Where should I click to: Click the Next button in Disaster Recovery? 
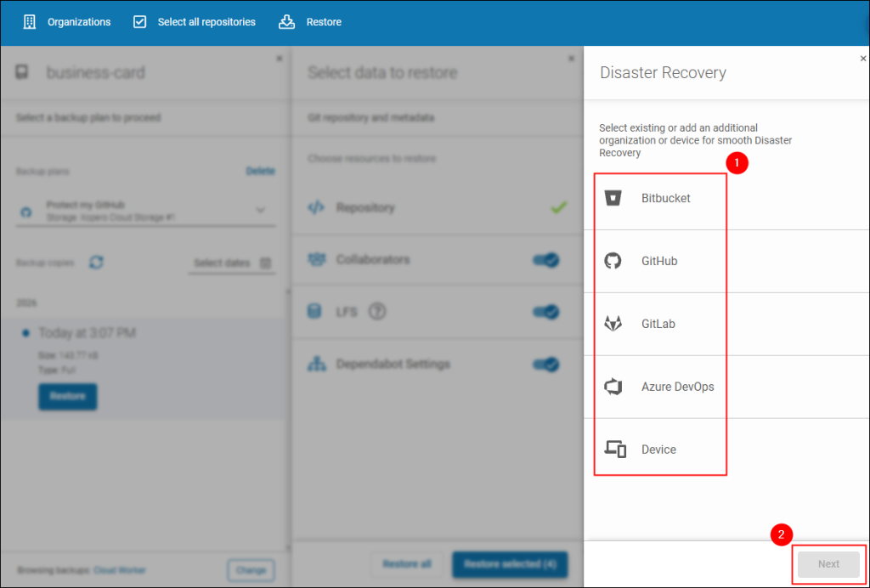click(x=828, y=564)
